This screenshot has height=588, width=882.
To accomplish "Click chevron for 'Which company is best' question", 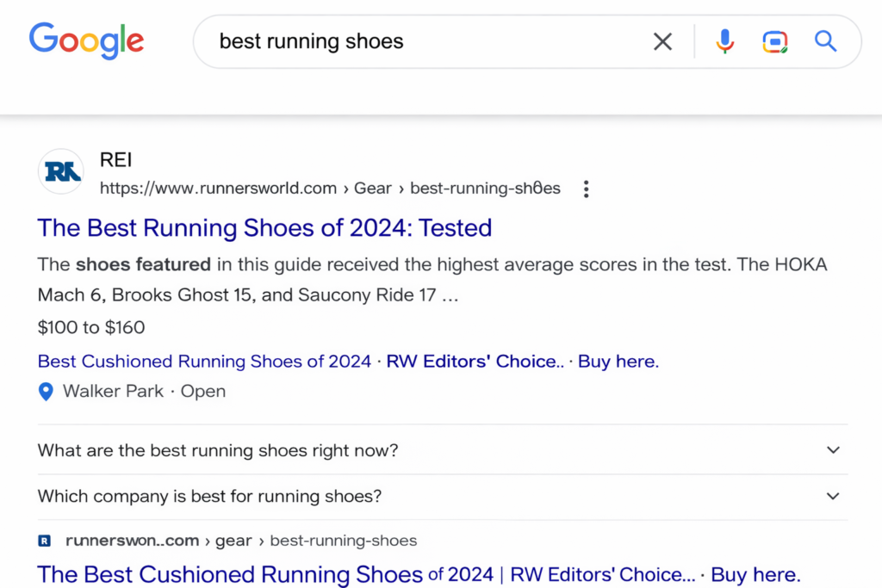I will coord(833,497).
